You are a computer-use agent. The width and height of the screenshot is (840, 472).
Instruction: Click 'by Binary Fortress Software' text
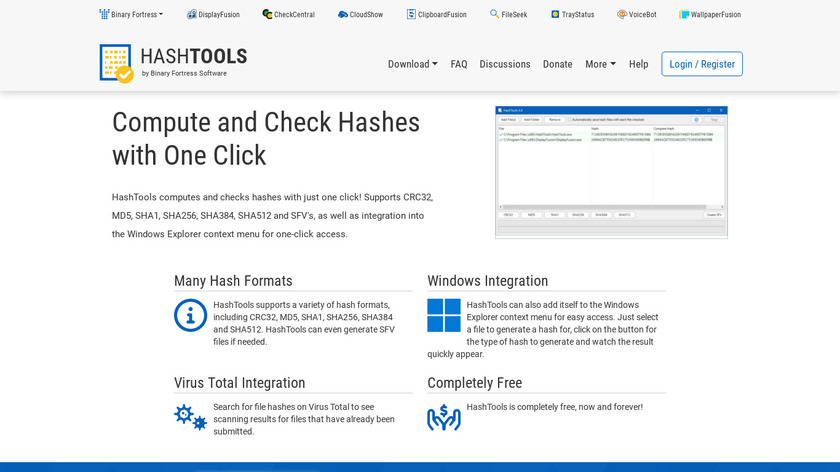coord(184,73)
